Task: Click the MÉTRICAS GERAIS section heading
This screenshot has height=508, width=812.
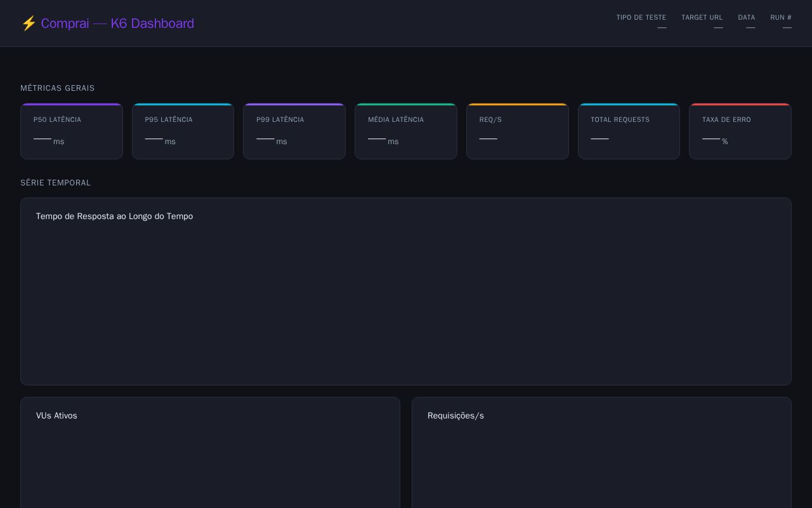Action: pyautogui.click(x=57, y=88)
